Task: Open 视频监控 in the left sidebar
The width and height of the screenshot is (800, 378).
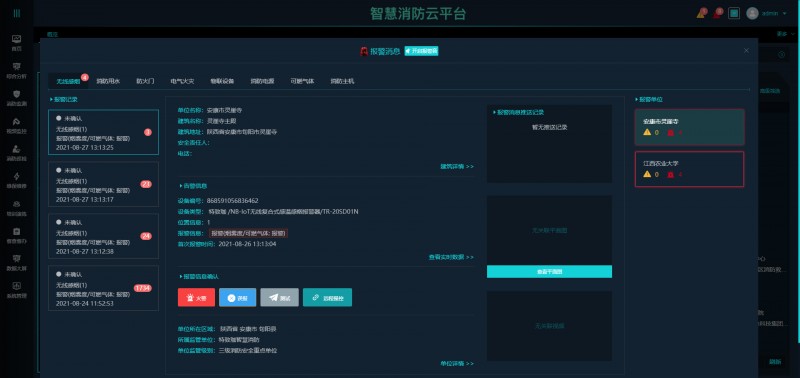Action: tap(16, 125)
